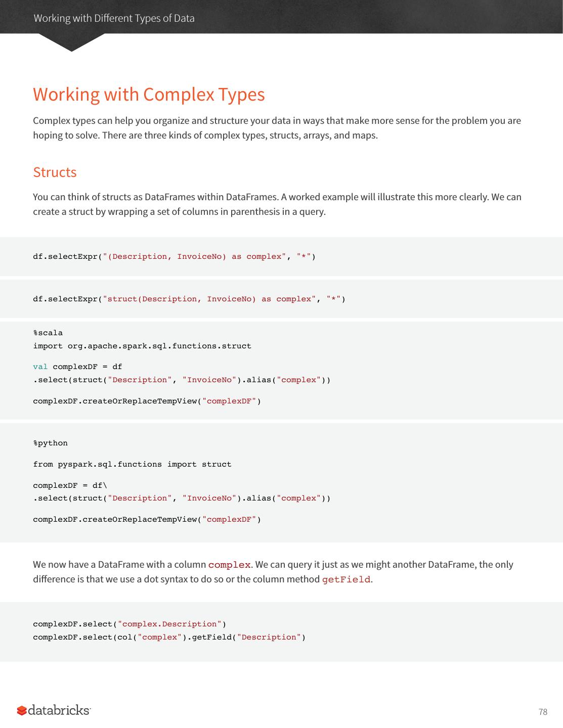Click the downward pointer notch under the header
This screenshot has height=728, width=563.
pyautogui.click(x=71, y=43)
